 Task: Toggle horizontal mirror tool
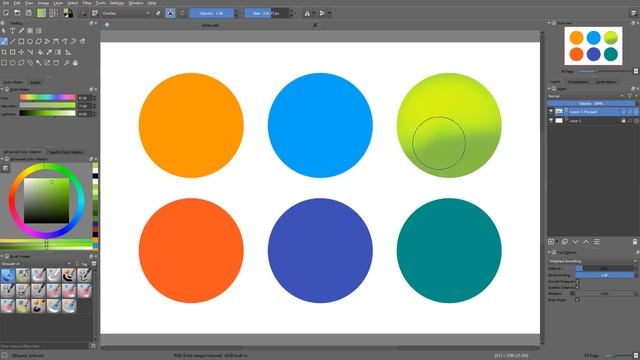[307, 13]
